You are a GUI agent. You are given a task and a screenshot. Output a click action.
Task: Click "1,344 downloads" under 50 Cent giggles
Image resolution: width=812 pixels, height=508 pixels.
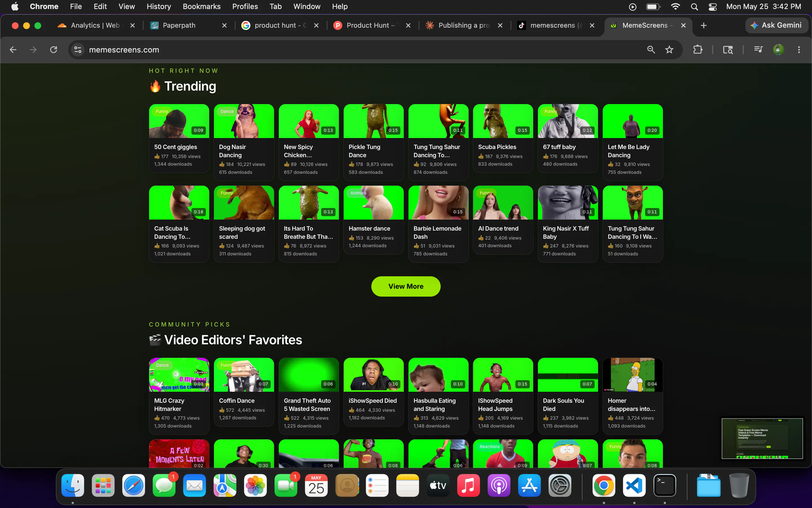point(173,164)
